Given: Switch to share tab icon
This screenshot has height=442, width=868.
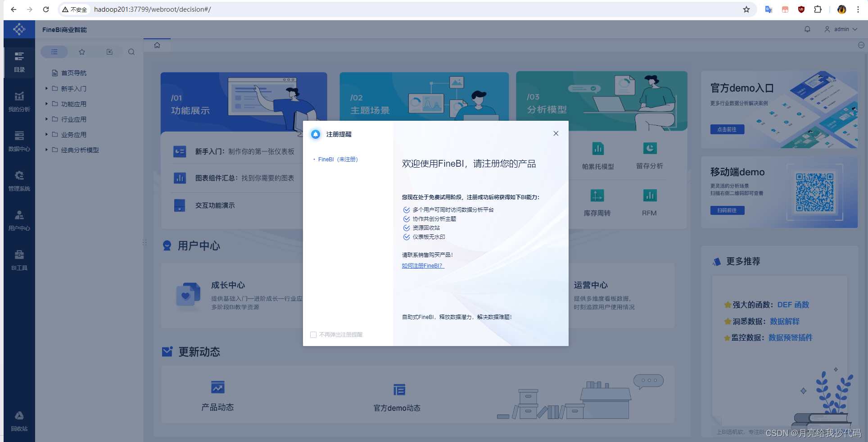Looking at the screenshot, I should tap(109, 52).
